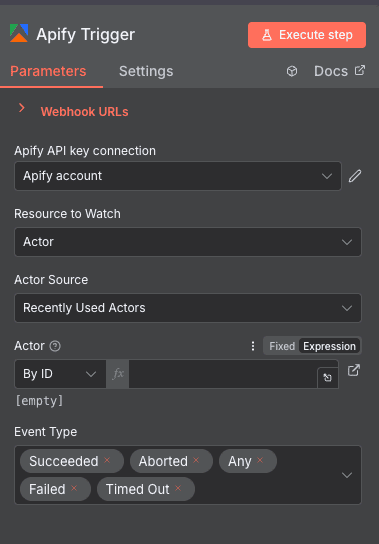Open the Actor three-dot options menu

[253, 346]
